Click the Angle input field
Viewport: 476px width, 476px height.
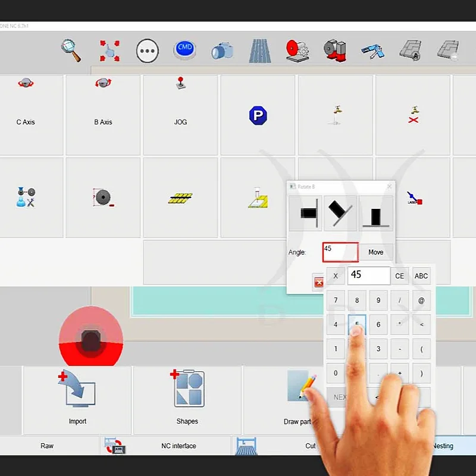coord(340,252)
